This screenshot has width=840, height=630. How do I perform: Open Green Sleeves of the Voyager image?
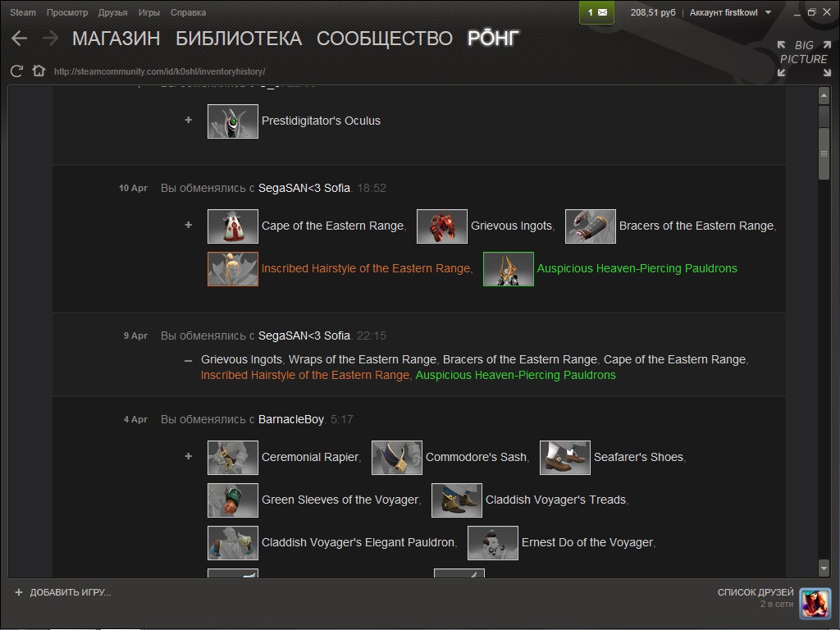click(232, 500)
